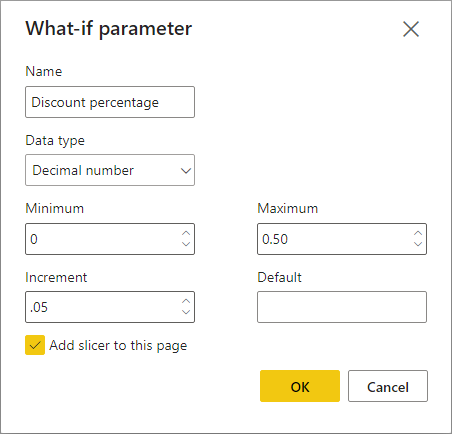
Task: Focus the Minimum value field
Action: [110, 239]
